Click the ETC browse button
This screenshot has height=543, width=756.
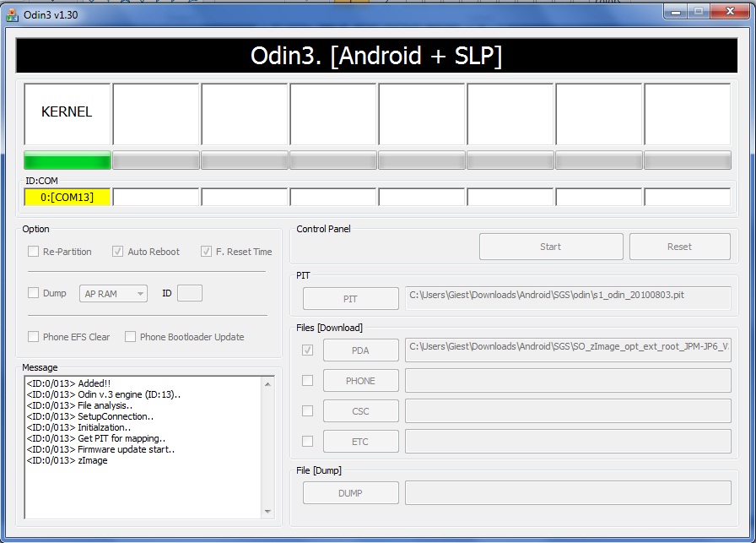(360, 442)
